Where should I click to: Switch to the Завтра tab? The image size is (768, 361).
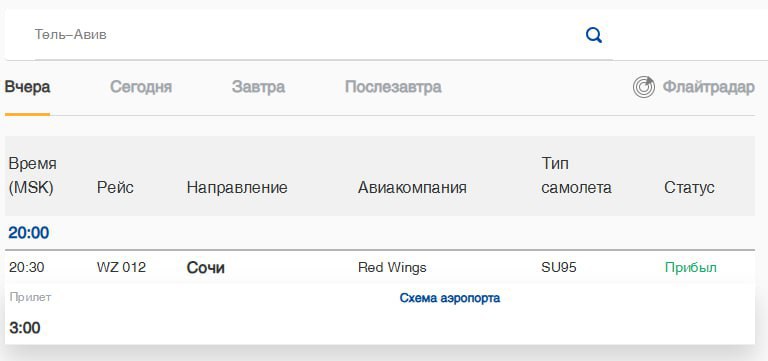coord(258,87)
